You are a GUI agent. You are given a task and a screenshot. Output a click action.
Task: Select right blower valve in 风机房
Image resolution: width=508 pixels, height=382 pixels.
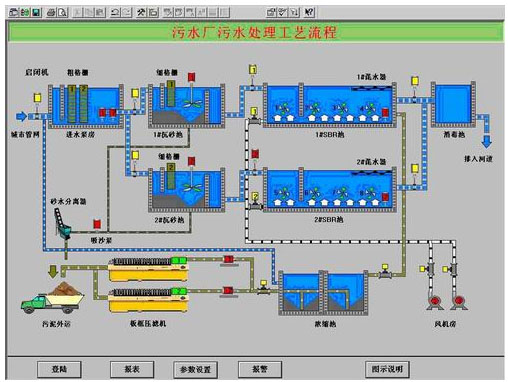tap(450, 269)
